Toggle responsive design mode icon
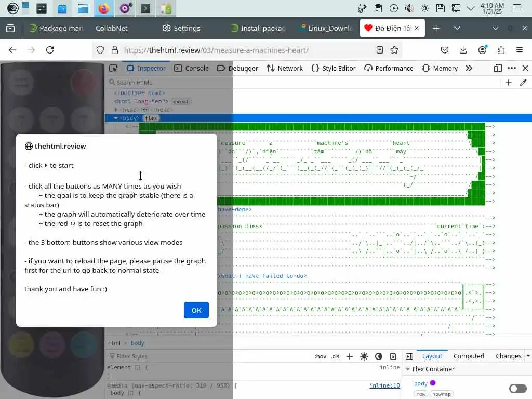532x399 pixels. click(x=498, y=68)
